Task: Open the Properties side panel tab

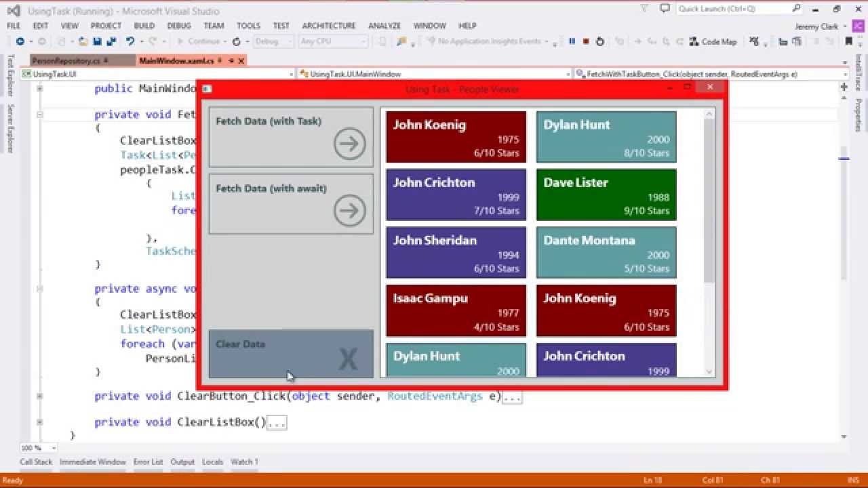Action: click(x=858, y=115)
